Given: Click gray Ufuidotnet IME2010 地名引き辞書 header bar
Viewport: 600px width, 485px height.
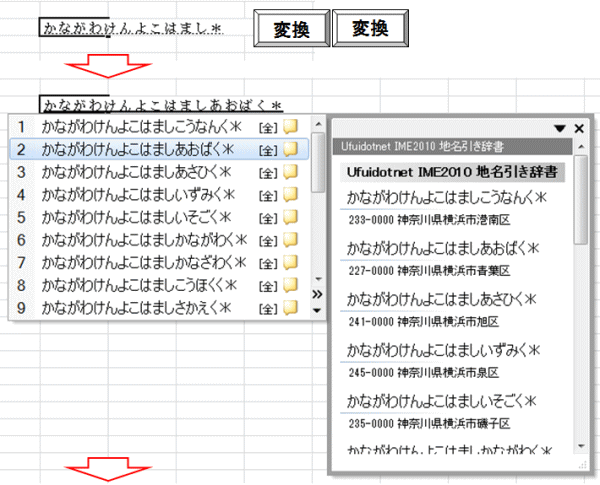Looking at the screenshot, I should (452, 147).
